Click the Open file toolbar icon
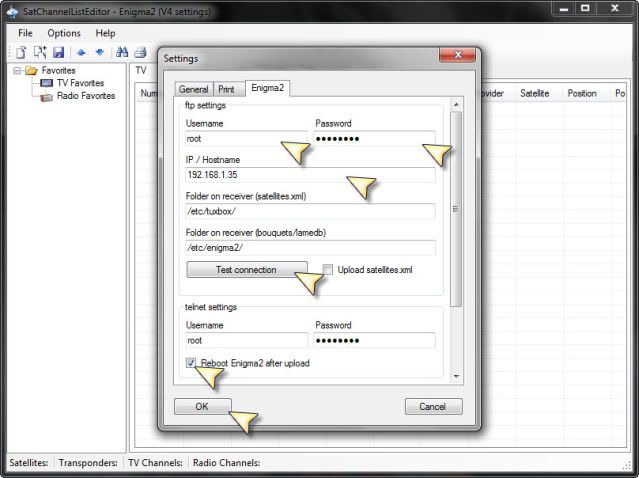The image size is (639, 478). tap(40, 52)
